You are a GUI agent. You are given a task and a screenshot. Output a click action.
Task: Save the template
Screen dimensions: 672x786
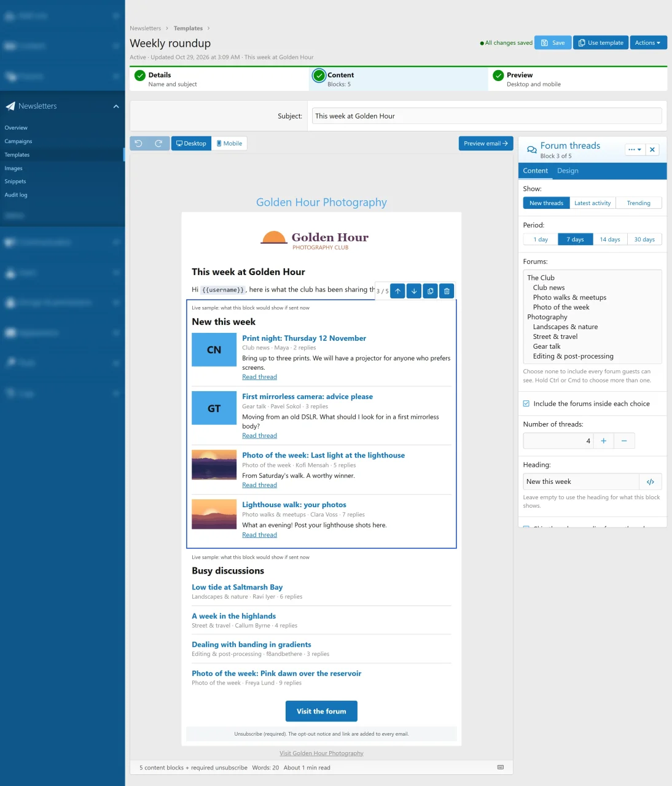[x=553, y=43]
